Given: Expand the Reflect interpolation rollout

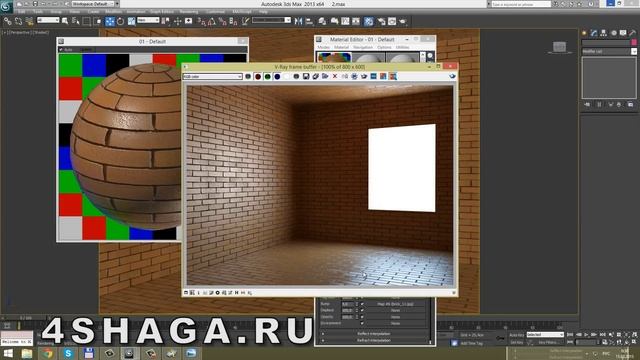Looking at the screenshot, I should point(373,333).
